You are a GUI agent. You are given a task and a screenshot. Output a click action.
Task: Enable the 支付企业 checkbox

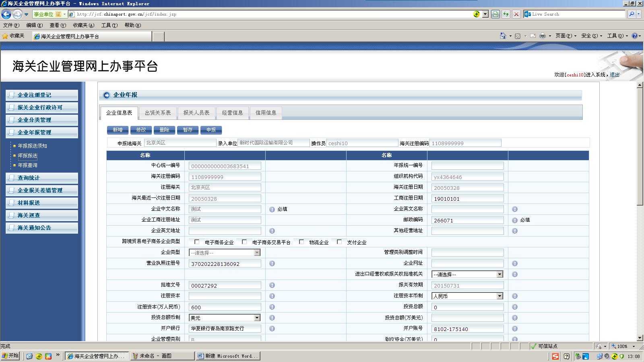coord(339,242)
